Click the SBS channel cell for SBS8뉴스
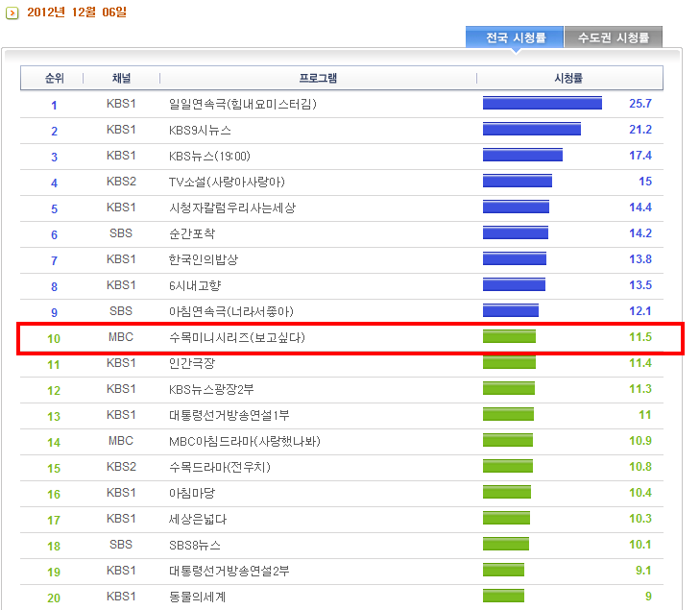The height and width of the screenshot is (610, 700). click(x=121, y=545)
